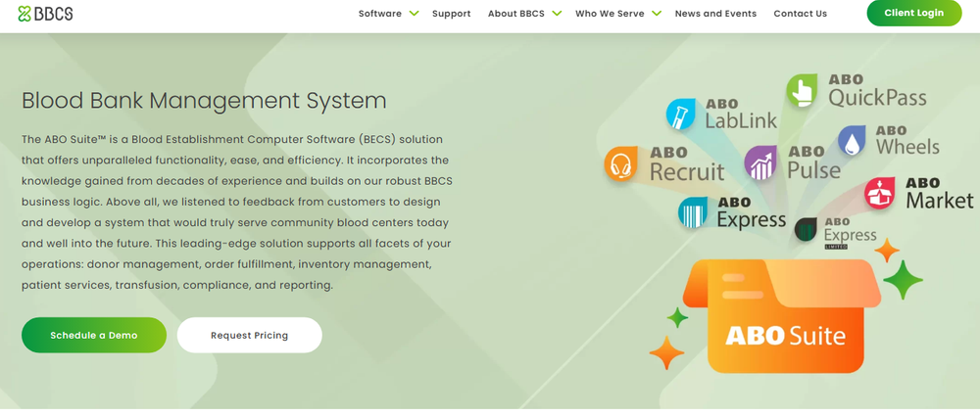The width and height of the screenshot is (980, 416).
Task: Open the Support menu item
Action: pos(451,13)
